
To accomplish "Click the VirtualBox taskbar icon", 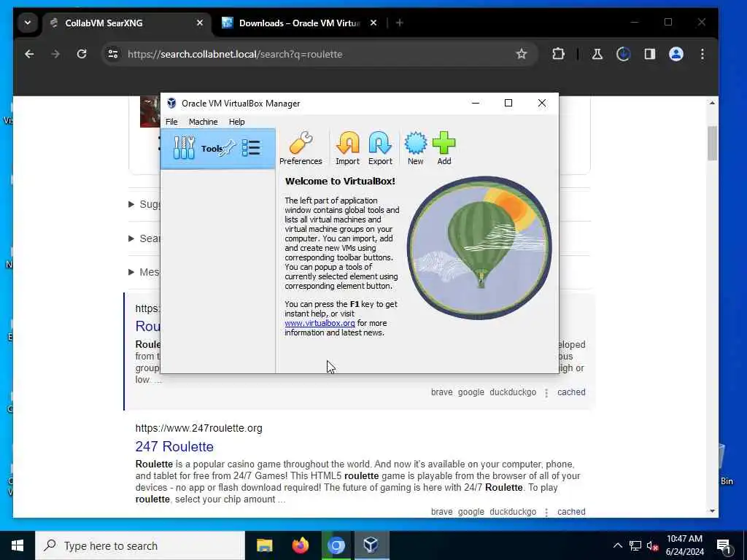I will coord(371,545).
